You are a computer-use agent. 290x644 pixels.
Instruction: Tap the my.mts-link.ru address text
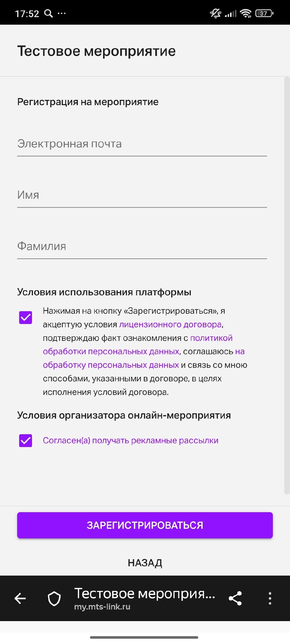tap(102, 607)
